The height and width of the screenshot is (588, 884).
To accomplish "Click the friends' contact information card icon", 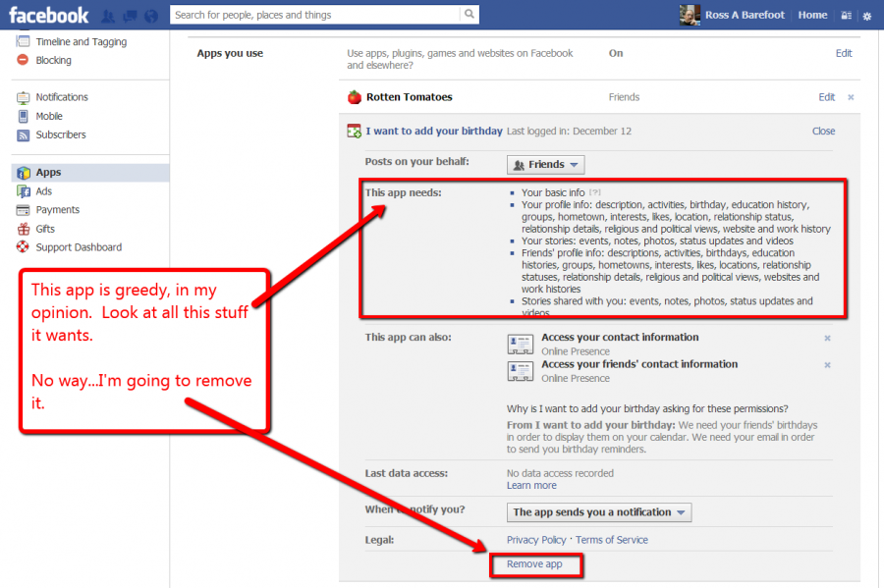I will pyautogui.click(x=520, y=371).
